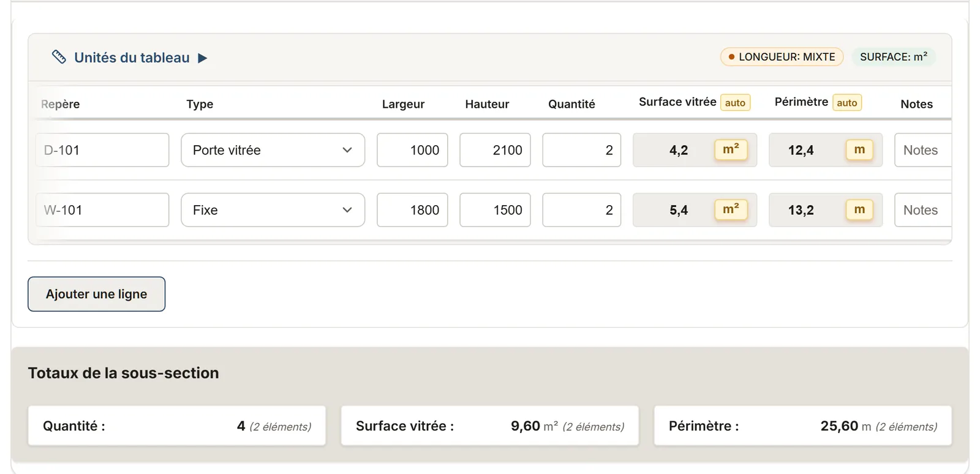Click the W-101 repère field
The width and height of the screenshot is (980, 474).
coord(102,210)
